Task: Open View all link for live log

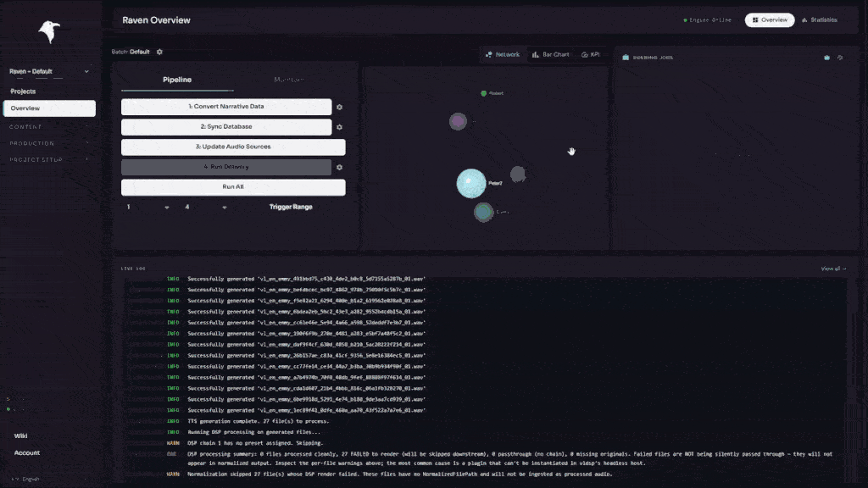Action: [x=833, y=269]
